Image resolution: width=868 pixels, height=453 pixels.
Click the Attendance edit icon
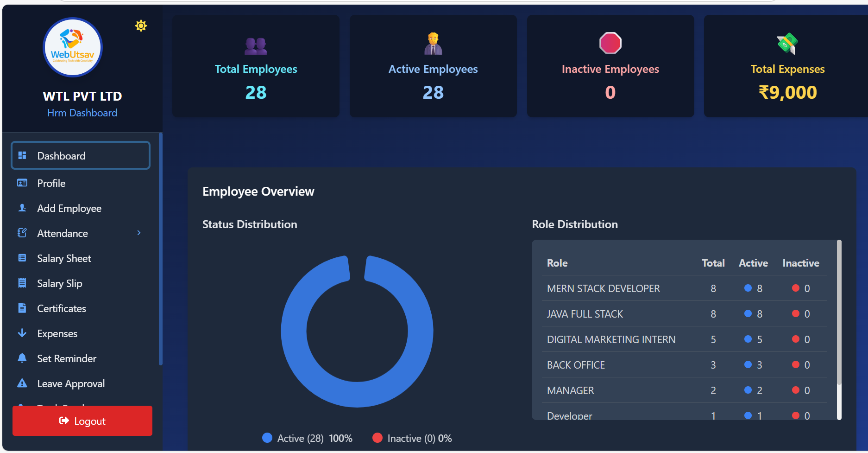tap(22, 233)
